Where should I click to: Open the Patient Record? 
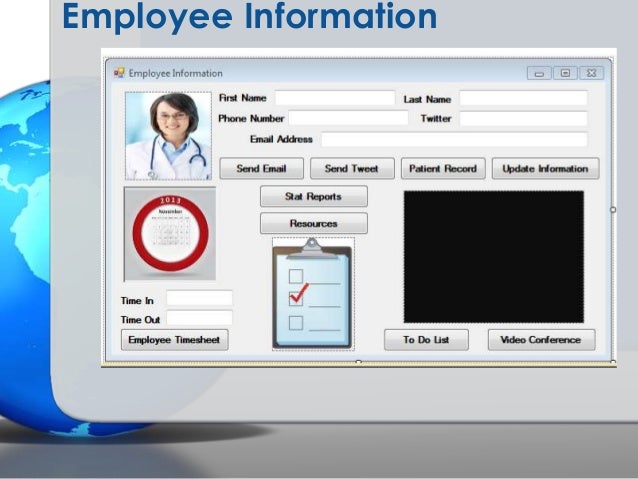click(443, 168)
